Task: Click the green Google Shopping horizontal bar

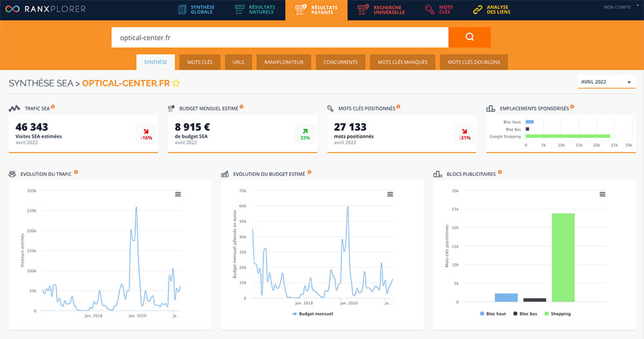Action: [568, 136]
